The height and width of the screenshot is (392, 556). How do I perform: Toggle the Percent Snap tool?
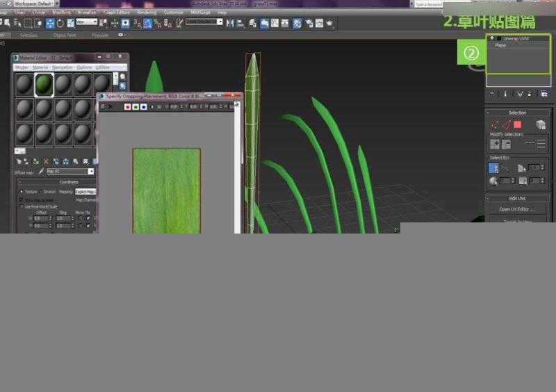coord(158,24)
